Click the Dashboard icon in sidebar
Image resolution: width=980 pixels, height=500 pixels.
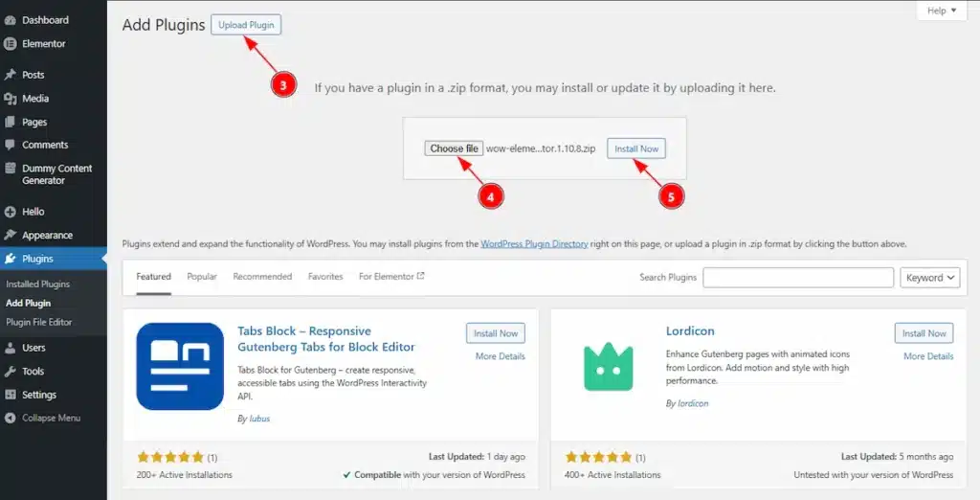pyautogui.click(x=10, y=20)
